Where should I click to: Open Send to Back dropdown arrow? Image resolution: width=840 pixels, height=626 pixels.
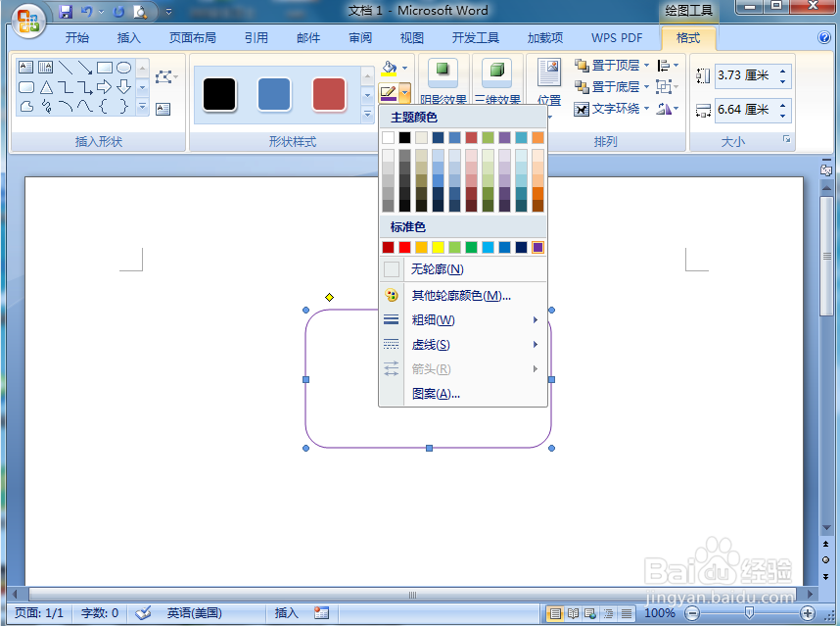tap(646, 87)
